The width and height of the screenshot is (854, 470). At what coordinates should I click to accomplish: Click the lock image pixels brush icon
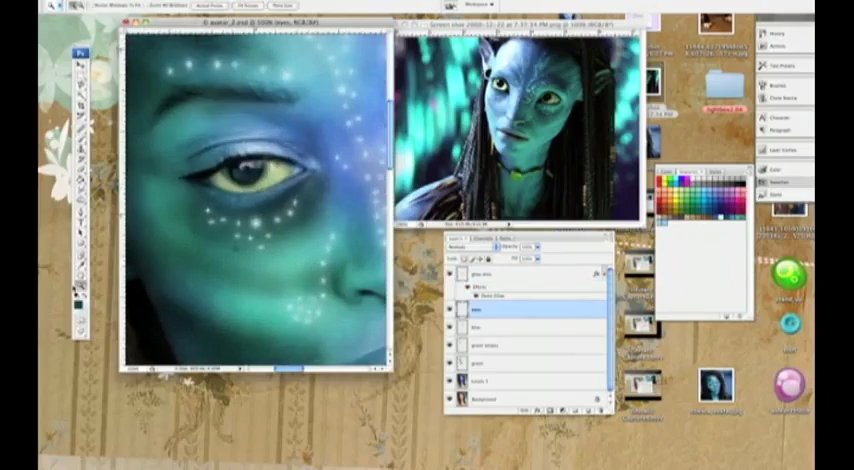click(x=472, y=259)
